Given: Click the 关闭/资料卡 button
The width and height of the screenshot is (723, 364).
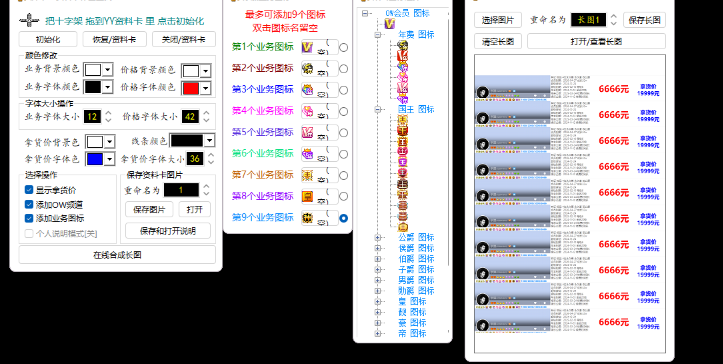Looking at the screenshot, I should click(184, 39).
